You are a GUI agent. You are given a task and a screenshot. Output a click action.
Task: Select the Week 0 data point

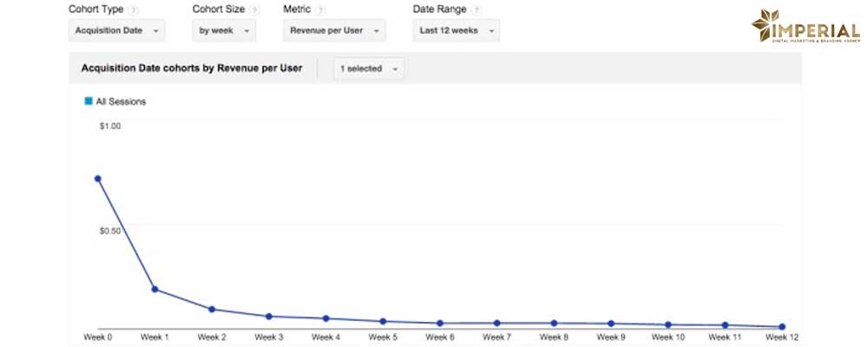click(97, 179)
